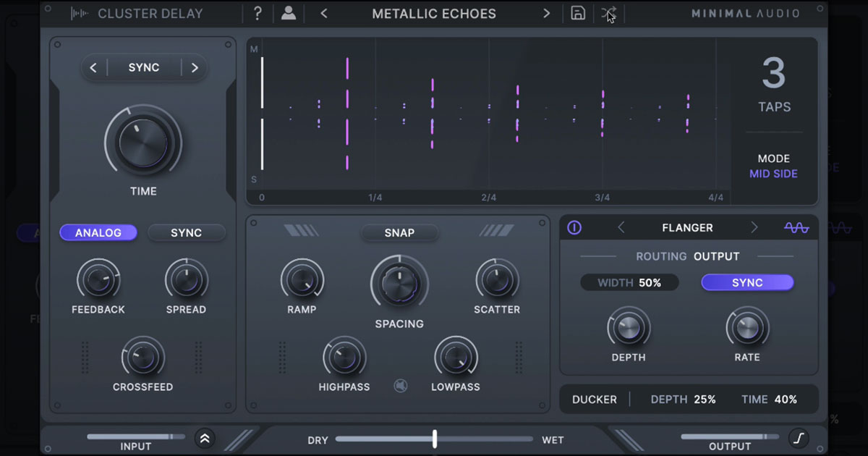Viewport: 868px width, 456px height.
Task: Change the MID SIDE mode selection
Action: (773, 174)
